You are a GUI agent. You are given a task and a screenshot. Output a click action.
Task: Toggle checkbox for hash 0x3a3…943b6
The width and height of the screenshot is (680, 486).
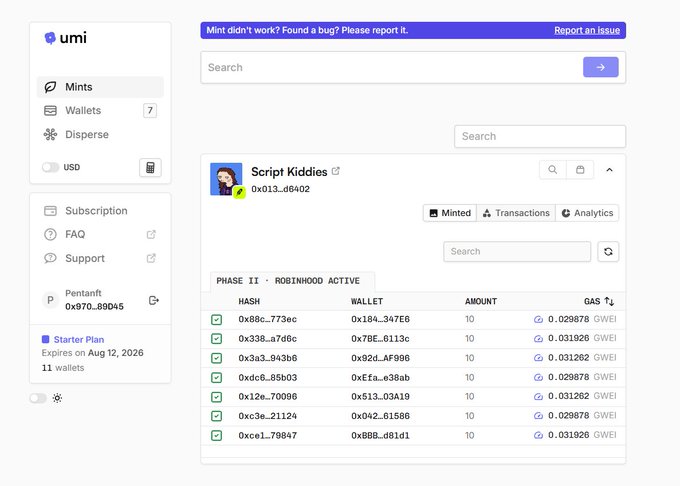point(216,358)
